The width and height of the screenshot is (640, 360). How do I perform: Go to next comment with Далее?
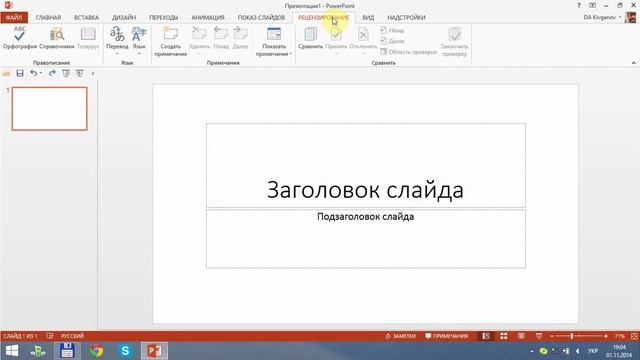[x=240, y=38]
